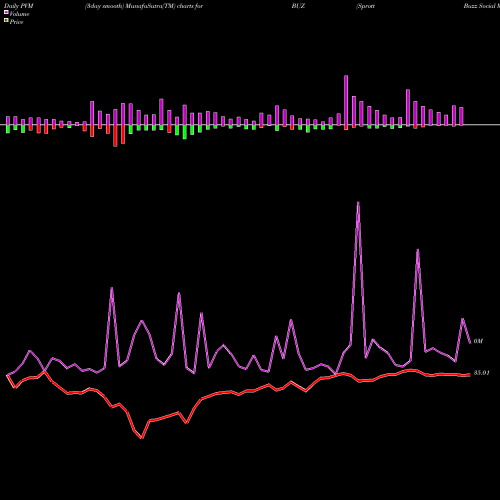Click the '(3day smooth) MunafaSutra(TM) charts for' text
Screen dimensions: 500x500
point(144,6)
